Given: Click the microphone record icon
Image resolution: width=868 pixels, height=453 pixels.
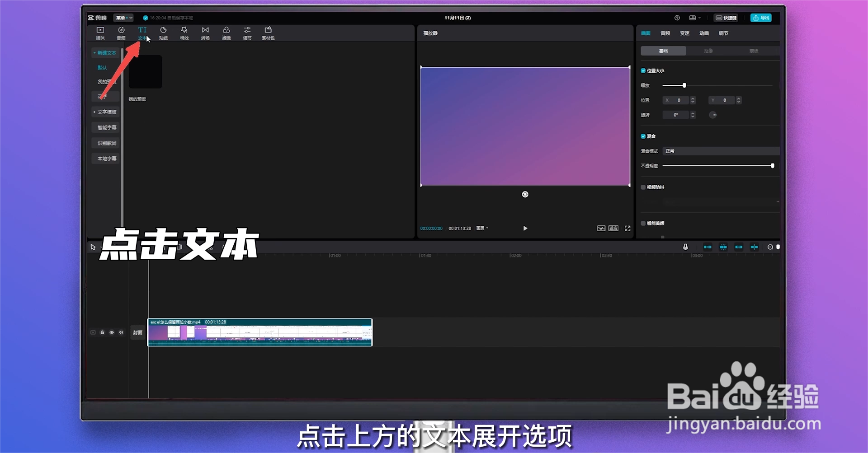Looking at the screenshot, I should [x=685, y=247].
